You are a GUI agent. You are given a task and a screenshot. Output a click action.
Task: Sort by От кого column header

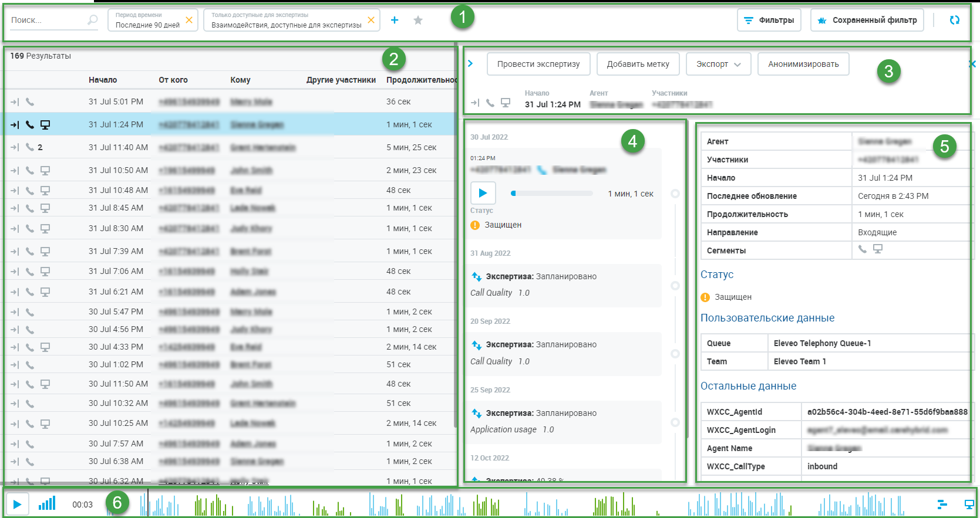[173, 80]
